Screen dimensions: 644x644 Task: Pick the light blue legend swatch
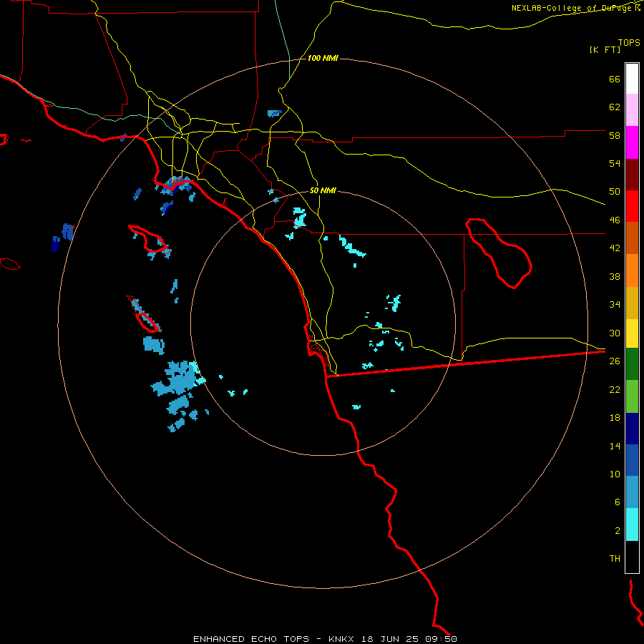632,492
